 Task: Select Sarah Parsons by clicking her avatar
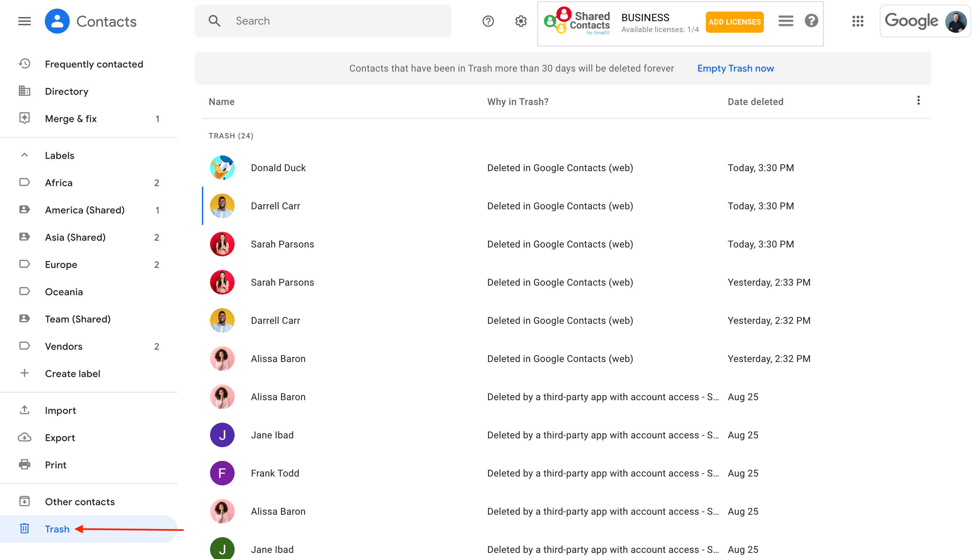tap(222, 244)
